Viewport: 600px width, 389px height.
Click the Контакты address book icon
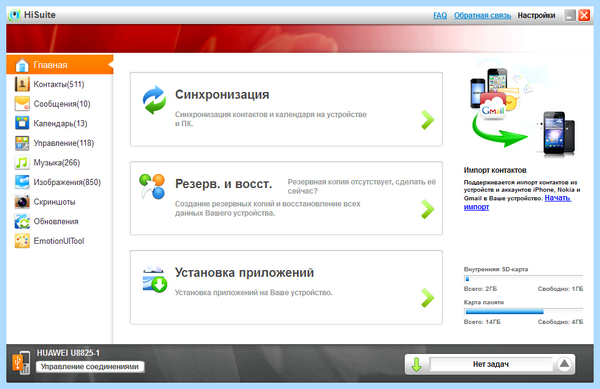click(22, 84)
